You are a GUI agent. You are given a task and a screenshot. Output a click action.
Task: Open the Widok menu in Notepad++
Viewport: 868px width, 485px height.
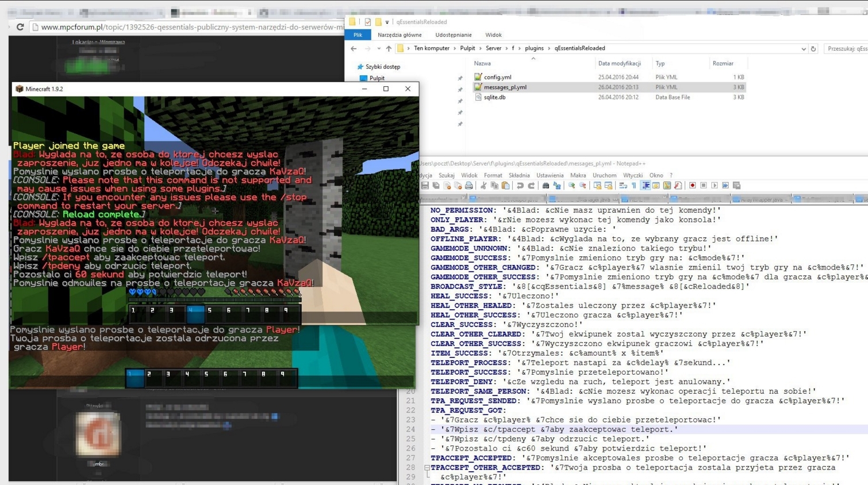pyautogui.click(x=469, y=175)
